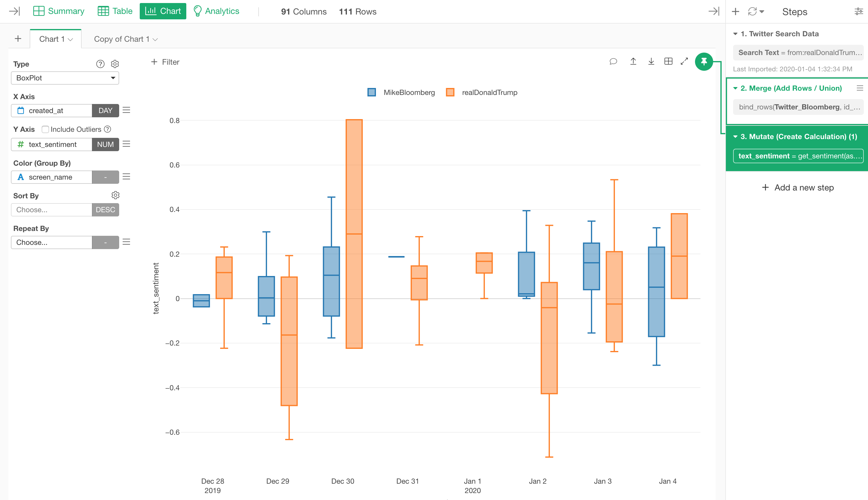Download the chart

click(651, 61)
